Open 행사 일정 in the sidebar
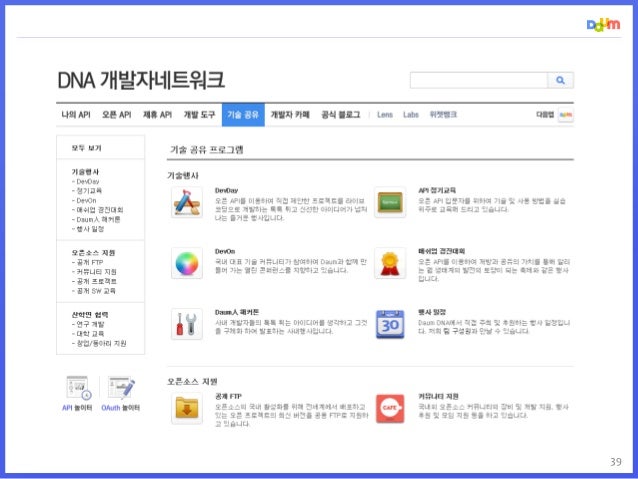The height and width of the screenshot is (479, 638). [x=90, y=229]
